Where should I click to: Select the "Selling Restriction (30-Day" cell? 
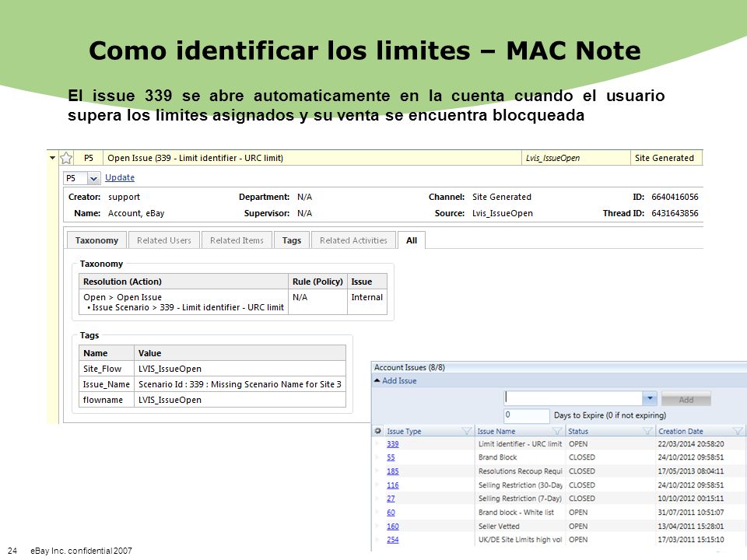[x=521, y=485]
